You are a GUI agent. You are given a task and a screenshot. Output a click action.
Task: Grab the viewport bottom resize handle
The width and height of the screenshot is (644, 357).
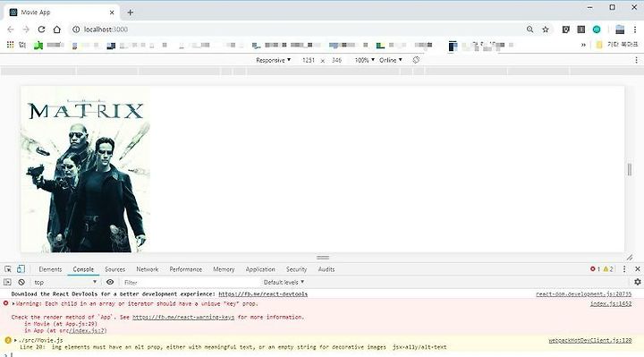click(x=323, y=258)
